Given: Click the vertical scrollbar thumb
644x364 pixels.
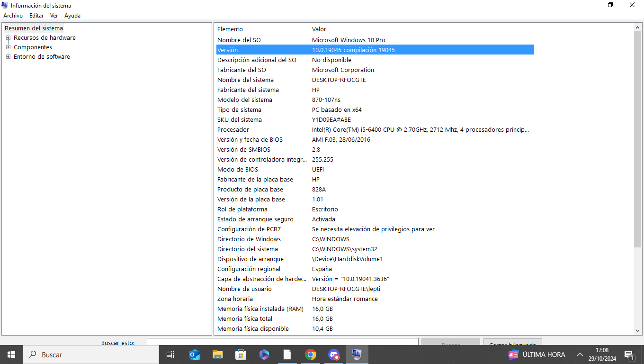Looking at the screenshot, I should pyautogui.click(x=638, y=139).
